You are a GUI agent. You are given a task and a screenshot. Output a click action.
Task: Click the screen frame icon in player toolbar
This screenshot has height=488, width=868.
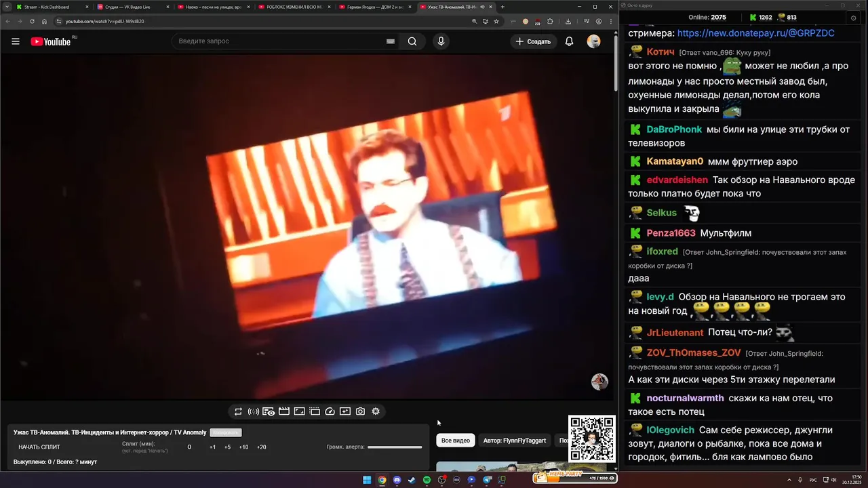coord(299,411)
